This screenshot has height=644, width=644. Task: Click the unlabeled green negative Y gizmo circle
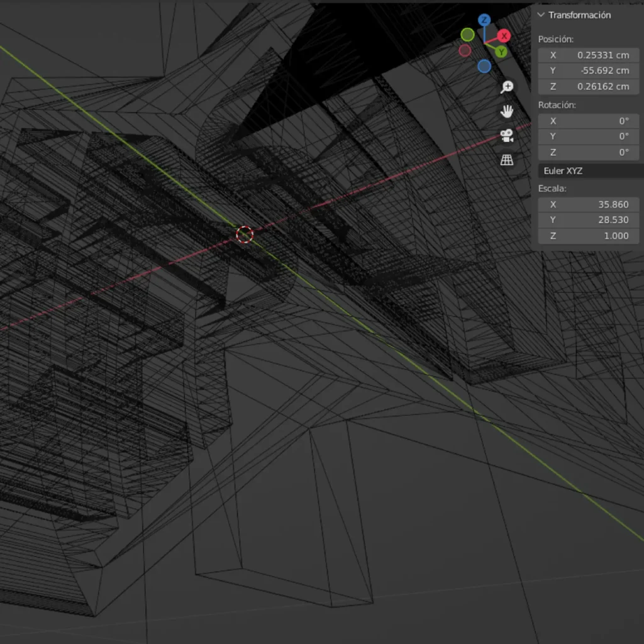(x=467, y=34)
